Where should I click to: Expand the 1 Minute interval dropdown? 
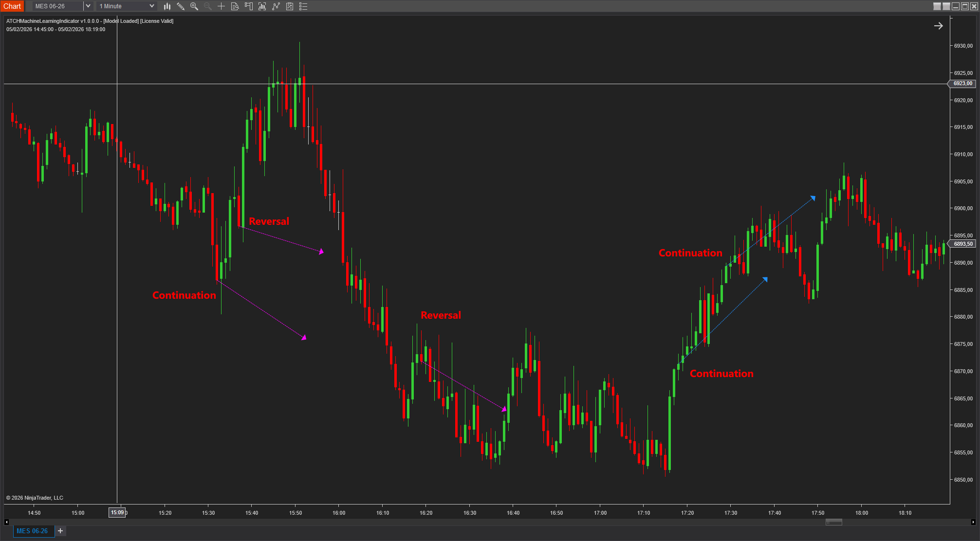[x=151, y=6]
